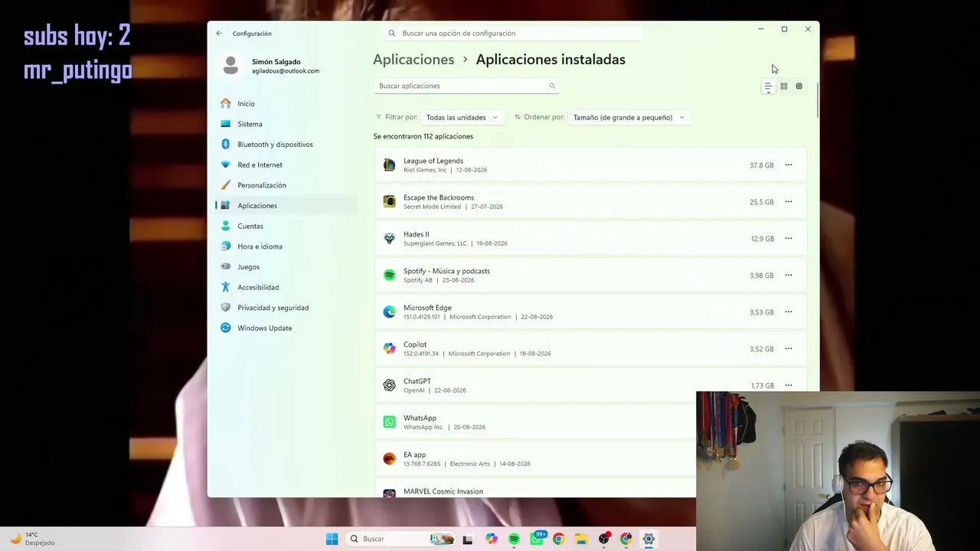Click the 'Buscar aplicaciones' search box
This screenshot has height=551, width=980.
[466, 86]
